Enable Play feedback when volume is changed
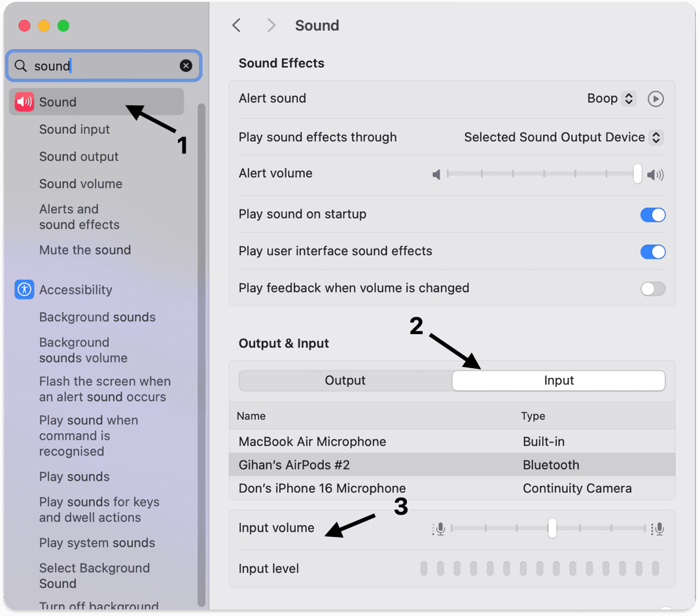The height and width of the screenshot is (616, 700). 653,289
